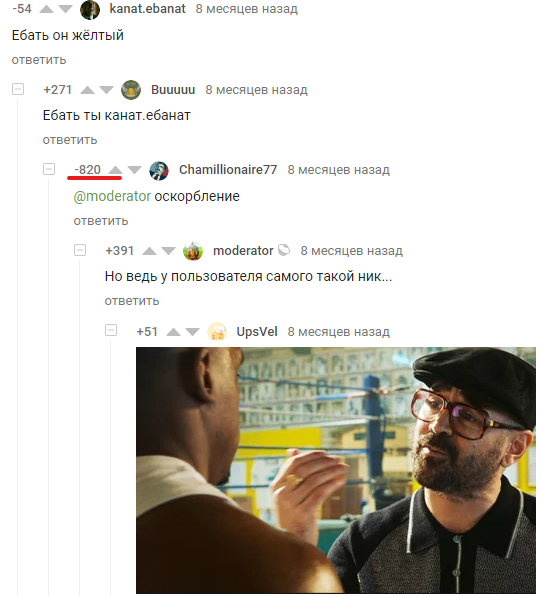Collapse UpsVel's comment branch
This screenshot has height=596, width=542.
pyautogui.click(x=111, y=330)
